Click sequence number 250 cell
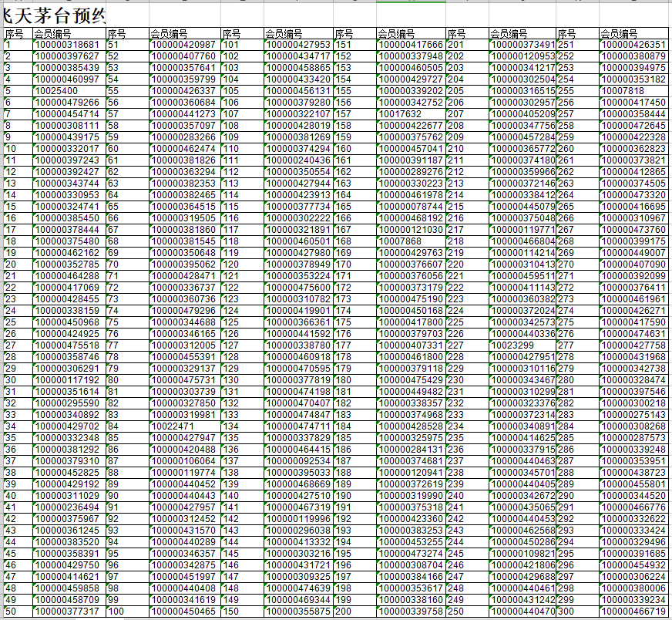The height and width of the screenshot is (620, 672). click(467, 612)
